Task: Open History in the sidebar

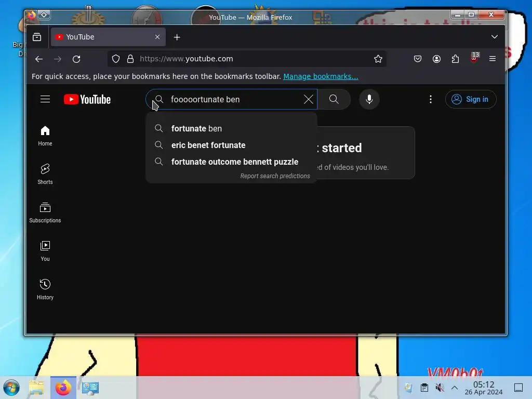Action: (x=45, y=289)
